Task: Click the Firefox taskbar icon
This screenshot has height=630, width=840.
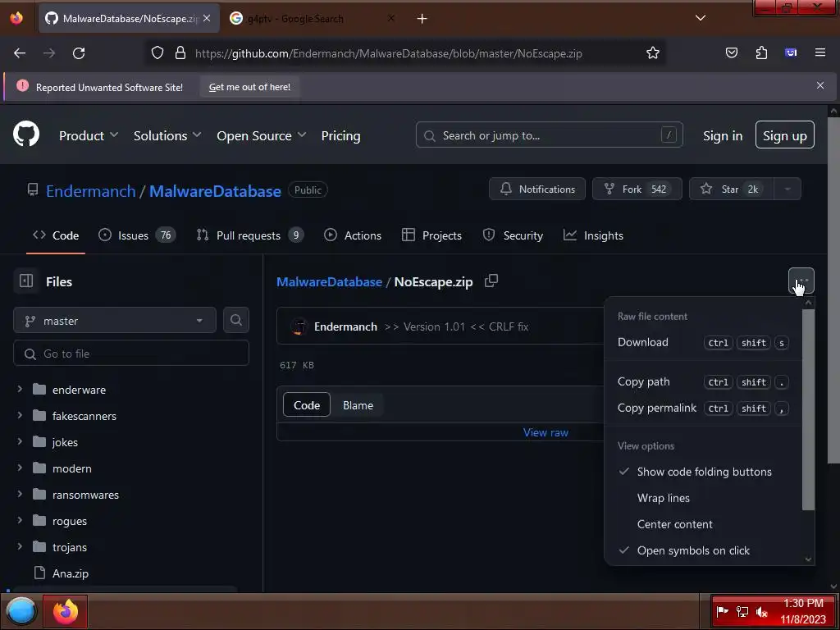Action: click(66, 611)
